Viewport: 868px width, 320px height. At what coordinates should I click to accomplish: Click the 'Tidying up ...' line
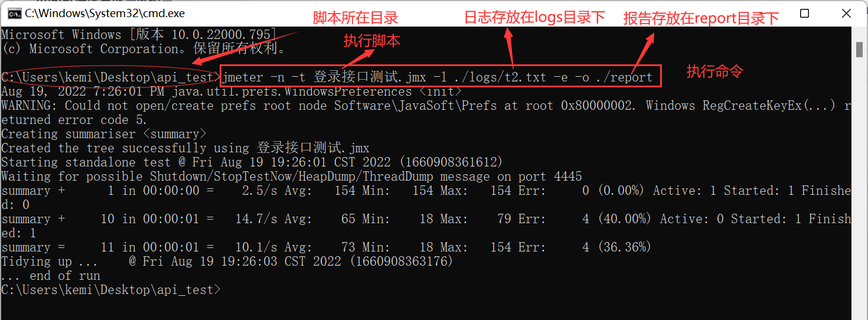pyautogui.click(x=227, y=262)
